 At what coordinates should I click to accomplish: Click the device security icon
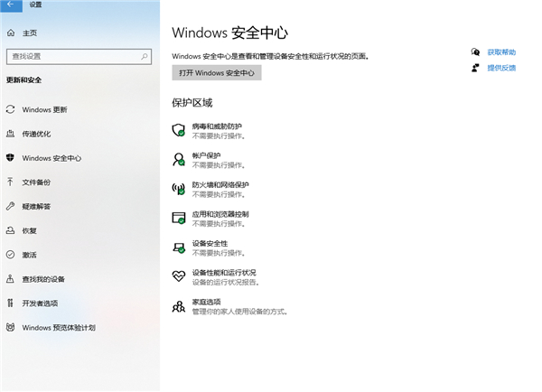(x=178, y=247)
